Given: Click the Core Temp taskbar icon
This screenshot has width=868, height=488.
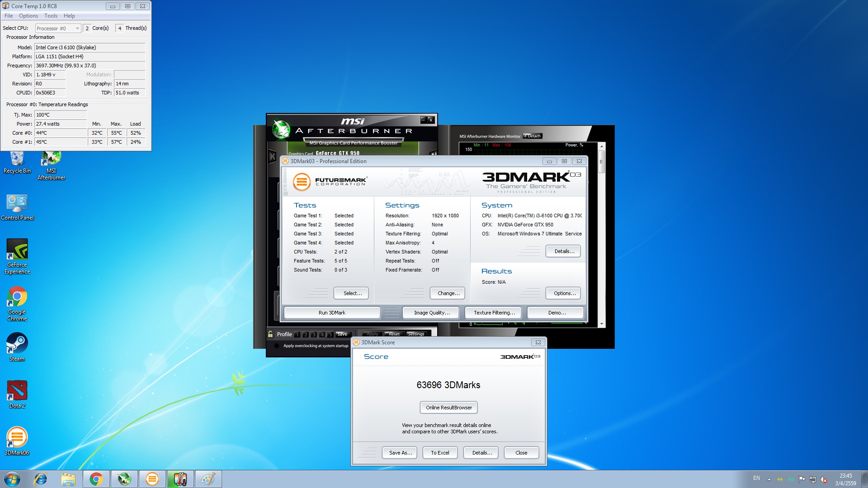Looking at the screenshot, I should [x=180, y=479].
